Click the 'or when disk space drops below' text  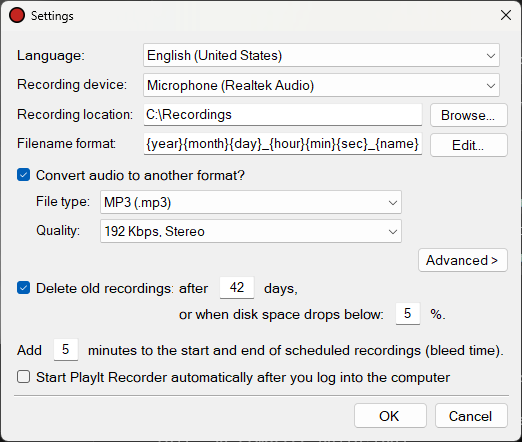pos(281,314)
